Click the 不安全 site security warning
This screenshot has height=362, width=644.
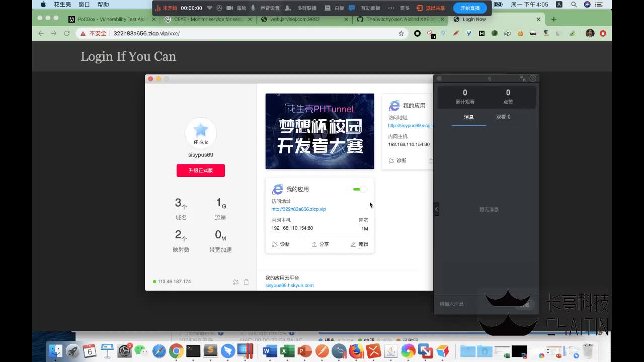(94, 33)
